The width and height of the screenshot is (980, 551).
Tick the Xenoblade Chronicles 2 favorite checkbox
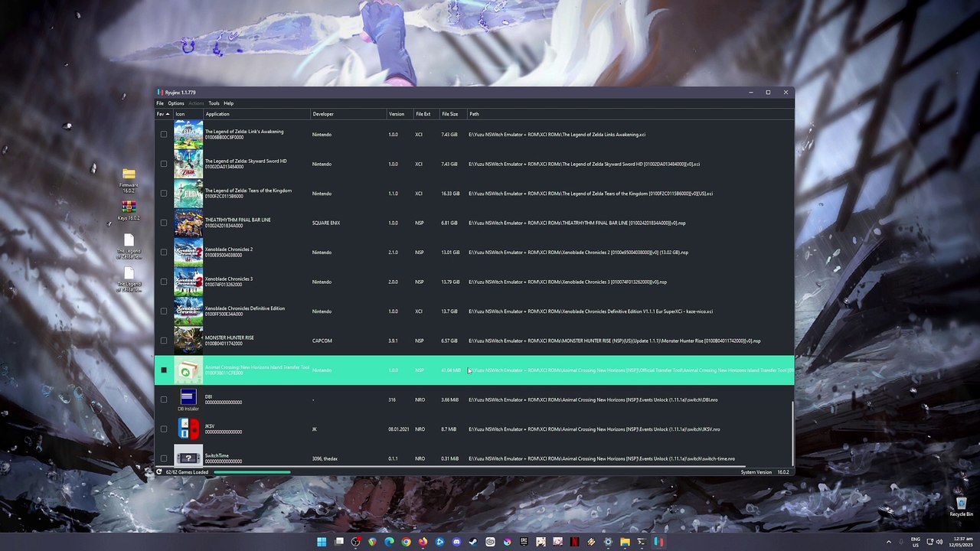(x=163, y=253)
